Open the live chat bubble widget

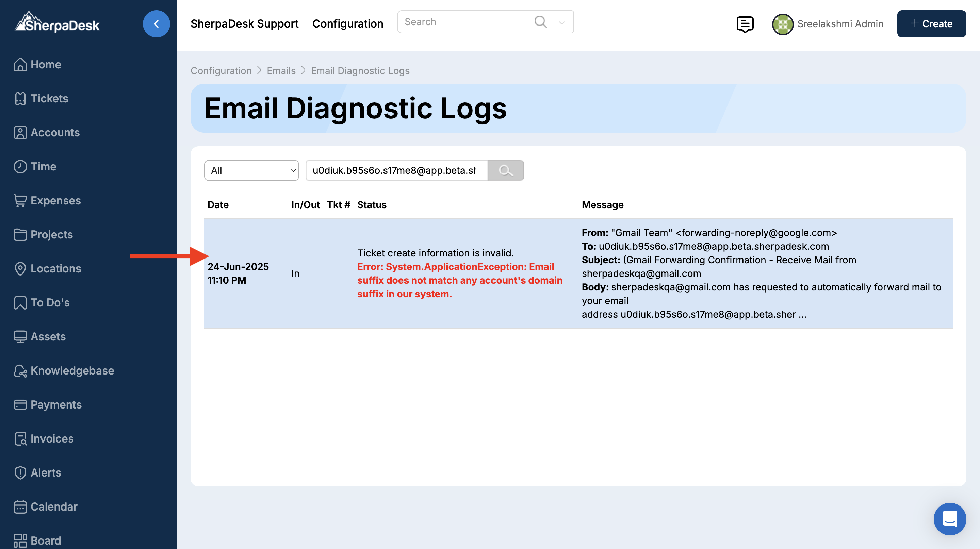(949, 519)
